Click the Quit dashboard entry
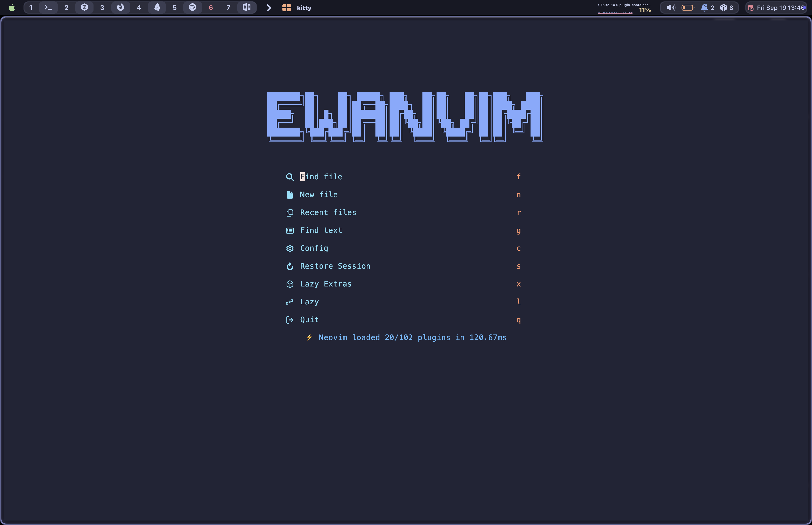812x525 pixels. coord(309,320)
